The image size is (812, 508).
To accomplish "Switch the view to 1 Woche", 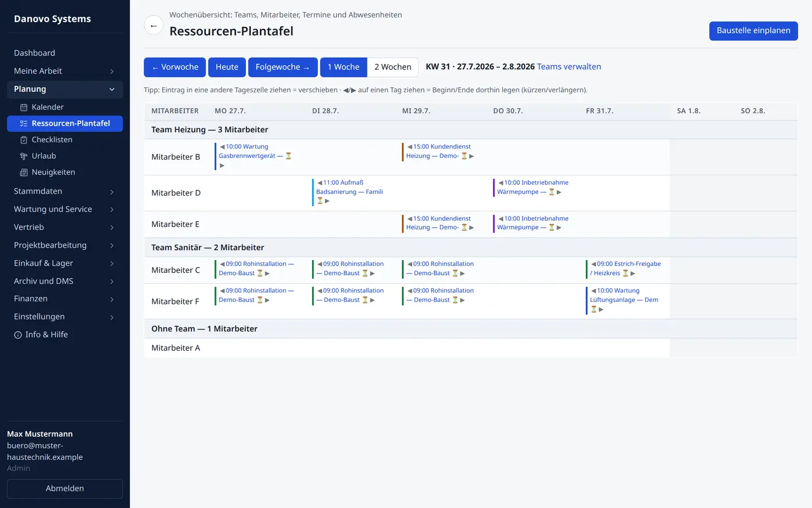I will [x=343, y=67].
